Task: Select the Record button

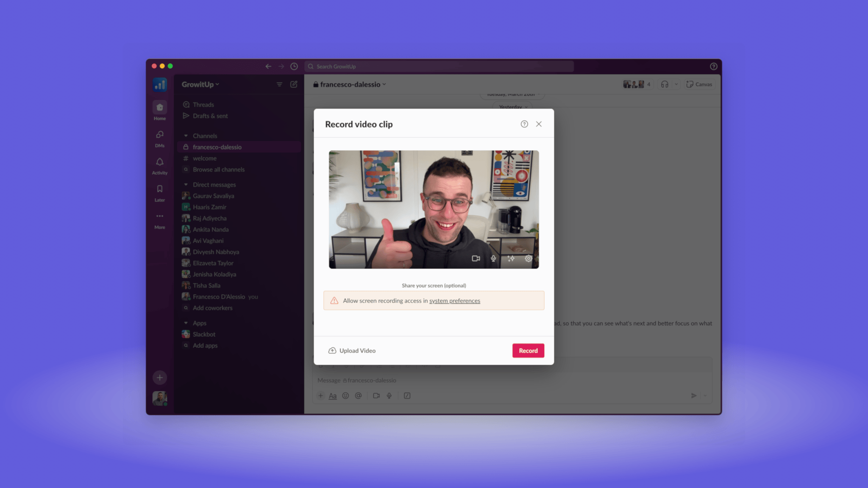Action: point(528,350)
